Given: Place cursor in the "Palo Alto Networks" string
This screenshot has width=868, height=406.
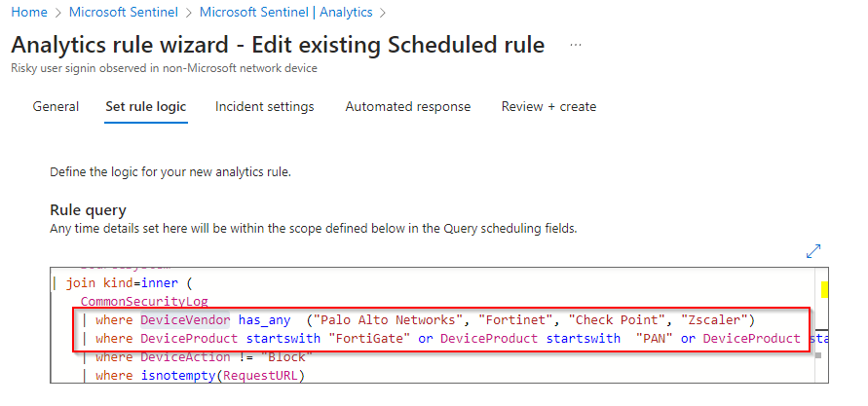Looking at the screenshot, I should point(388,319).
